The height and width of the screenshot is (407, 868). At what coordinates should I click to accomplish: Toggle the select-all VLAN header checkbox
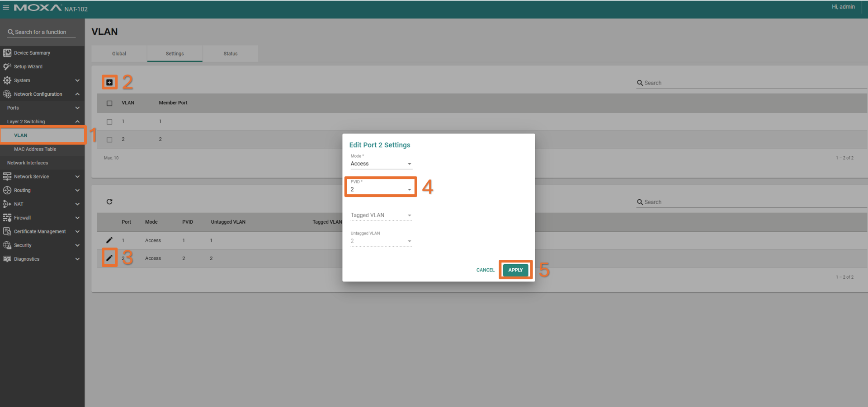click(x=109, y=103)
